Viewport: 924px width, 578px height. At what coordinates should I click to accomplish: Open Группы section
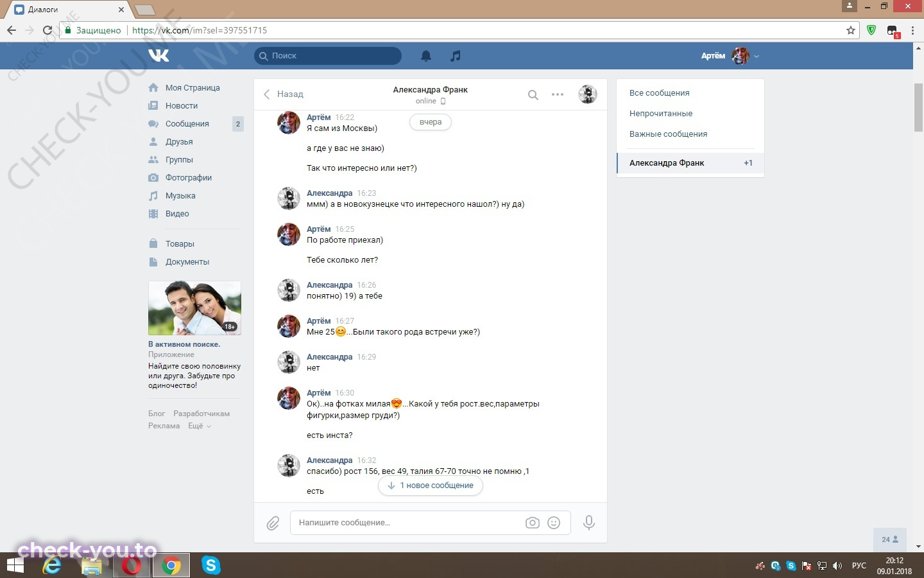click(x=179, y=160)
